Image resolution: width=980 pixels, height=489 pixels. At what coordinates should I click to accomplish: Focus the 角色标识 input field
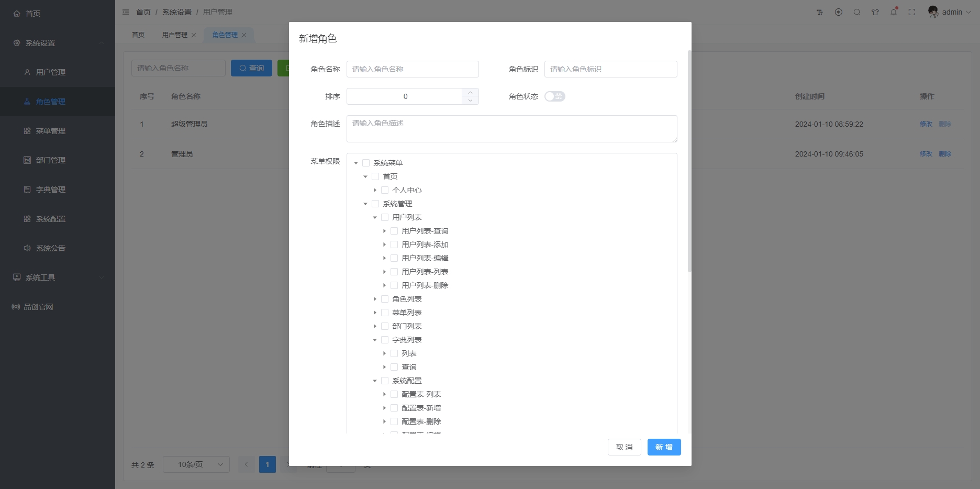pyautogui.click(x=611, y=69)
